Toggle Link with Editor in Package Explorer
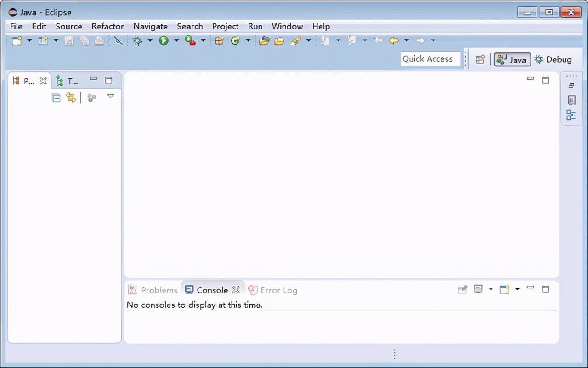Viewport: 588px width, 368px height. coord(71,98)
